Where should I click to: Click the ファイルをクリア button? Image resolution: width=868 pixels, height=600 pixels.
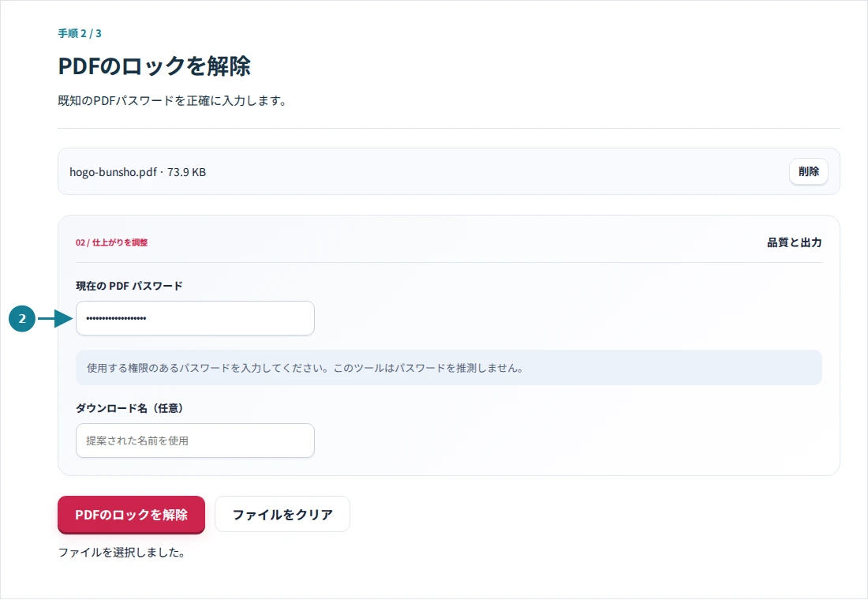[x=282, y=514]
